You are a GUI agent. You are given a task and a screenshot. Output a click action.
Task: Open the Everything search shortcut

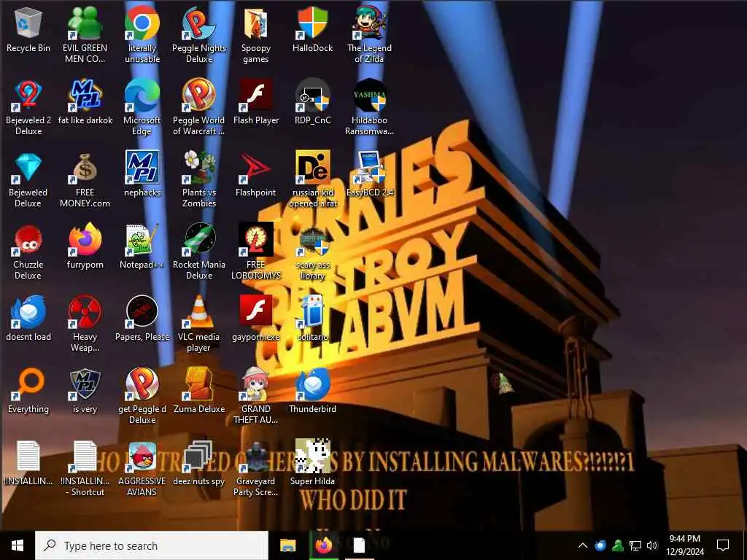click(28, 391)
